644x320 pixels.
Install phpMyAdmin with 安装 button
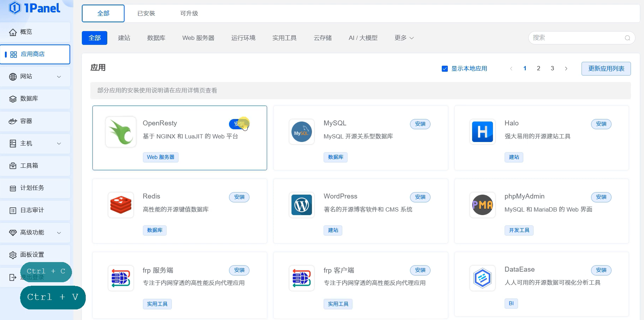601,197
